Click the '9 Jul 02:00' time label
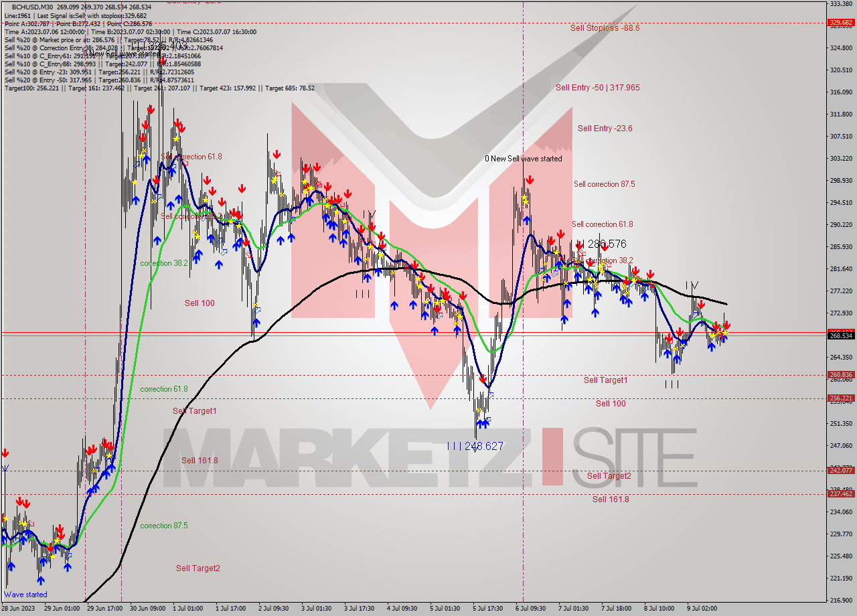857x616 pixels. pyautogui.click(x=702, y=609)
